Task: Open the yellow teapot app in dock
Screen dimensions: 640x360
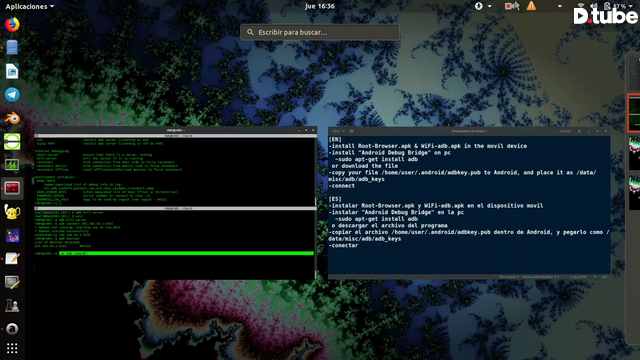Action: pyautogui.click(x=12, y=212)
